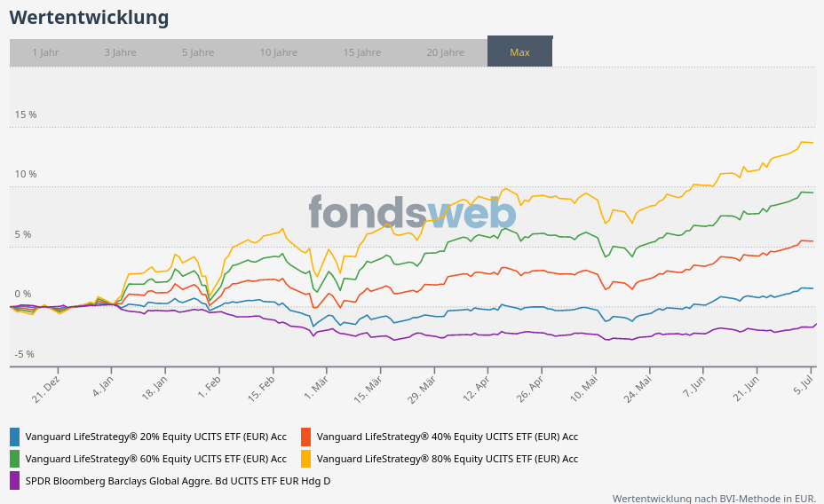
Task: Click the BVI-Methode footnote text
Action: click(714, 498)
